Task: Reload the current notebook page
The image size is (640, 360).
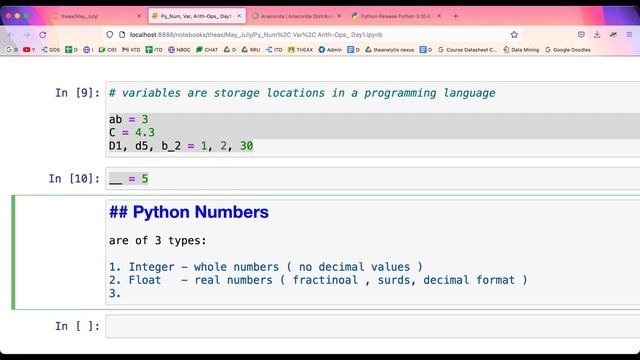Action: [42, 35]
